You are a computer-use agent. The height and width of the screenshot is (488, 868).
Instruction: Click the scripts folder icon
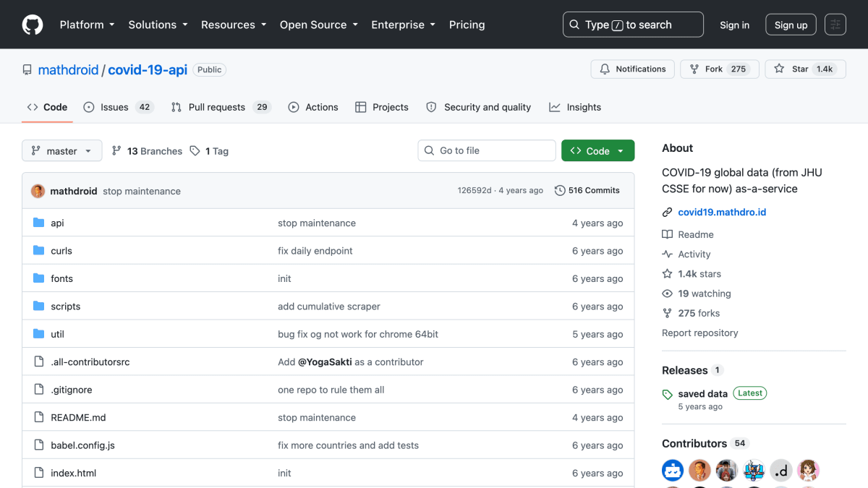39,307
